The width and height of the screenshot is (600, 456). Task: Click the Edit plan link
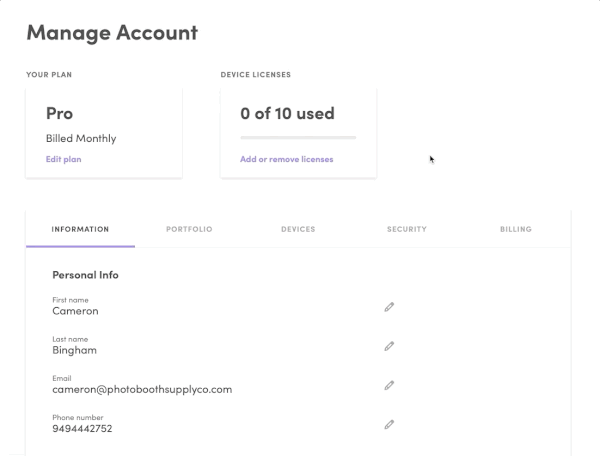tap(64, 159)
